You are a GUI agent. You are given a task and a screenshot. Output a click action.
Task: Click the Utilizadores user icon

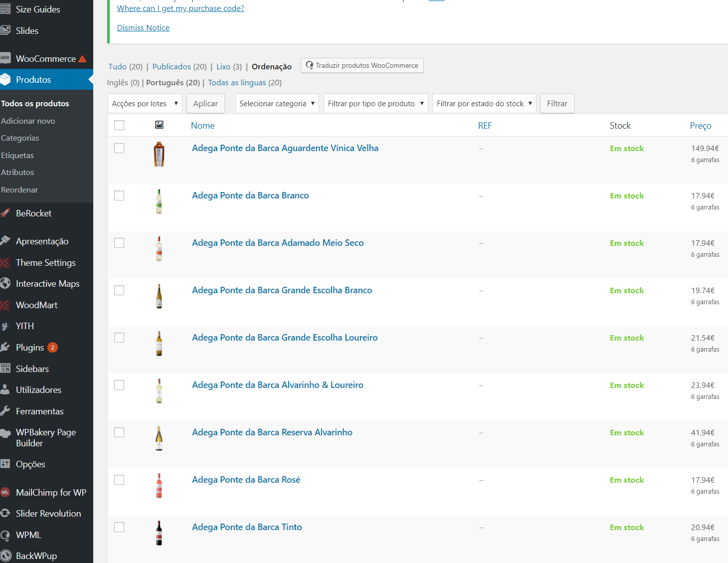5,389
